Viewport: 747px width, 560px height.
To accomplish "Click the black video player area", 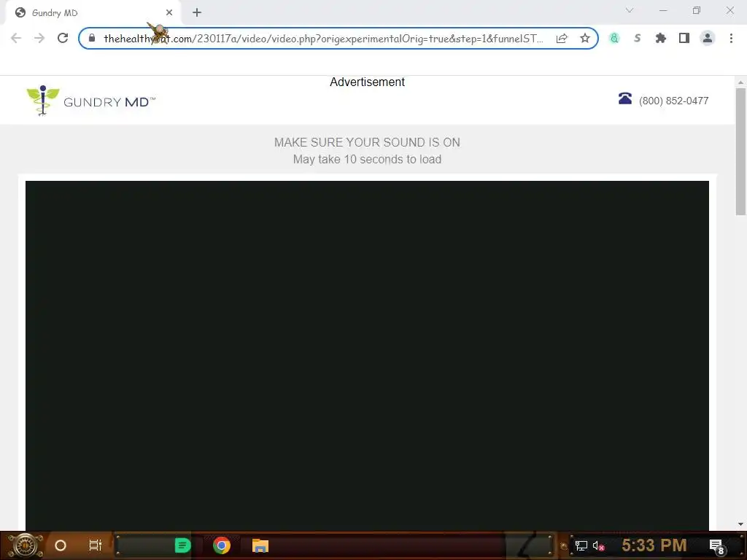I will click(x=367, y=355).
